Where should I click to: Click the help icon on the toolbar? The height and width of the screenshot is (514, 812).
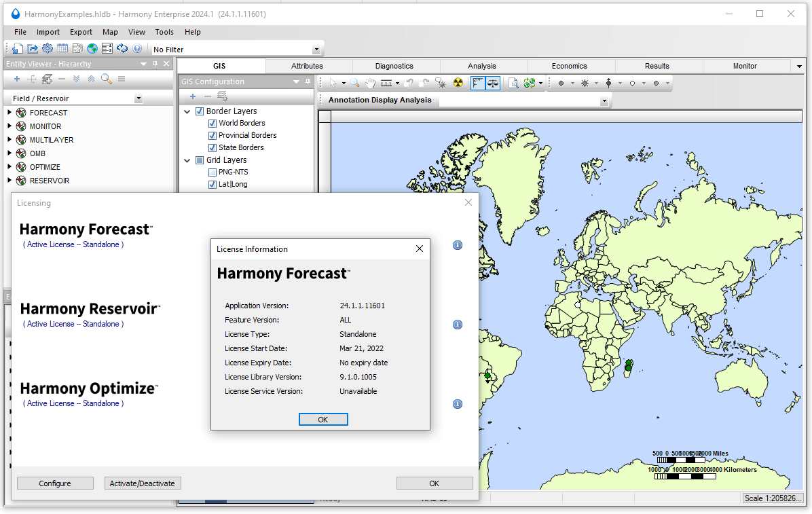coord(138,48)
